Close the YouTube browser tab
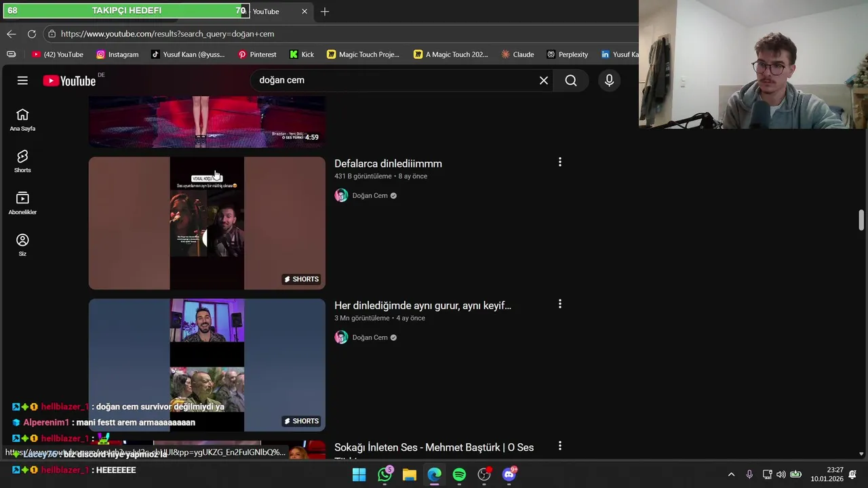Screen dimensions: 868x488 (304, 12)
